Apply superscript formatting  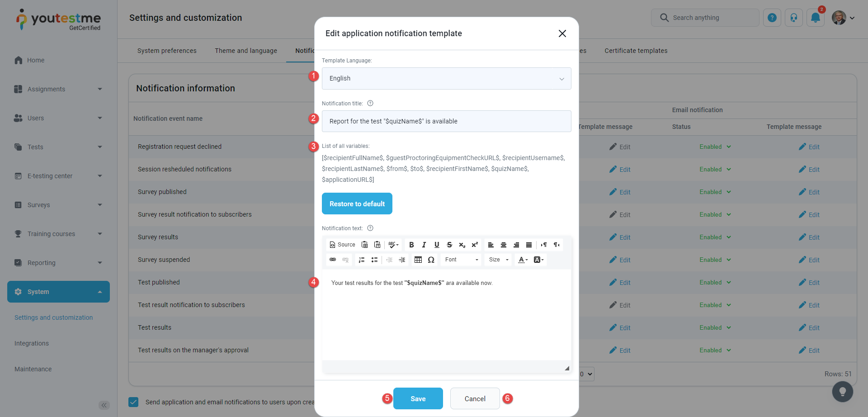tap(475, 245)
